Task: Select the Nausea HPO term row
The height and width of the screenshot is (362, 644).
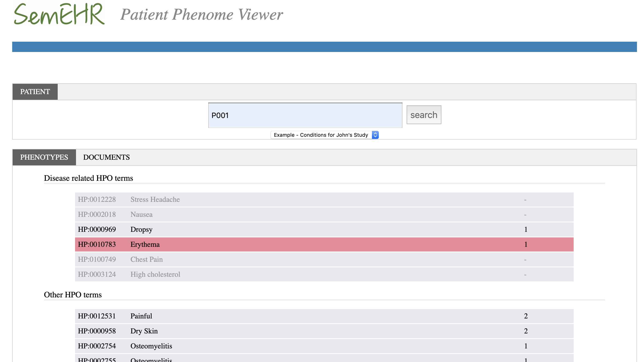Action: click(324, 214)
